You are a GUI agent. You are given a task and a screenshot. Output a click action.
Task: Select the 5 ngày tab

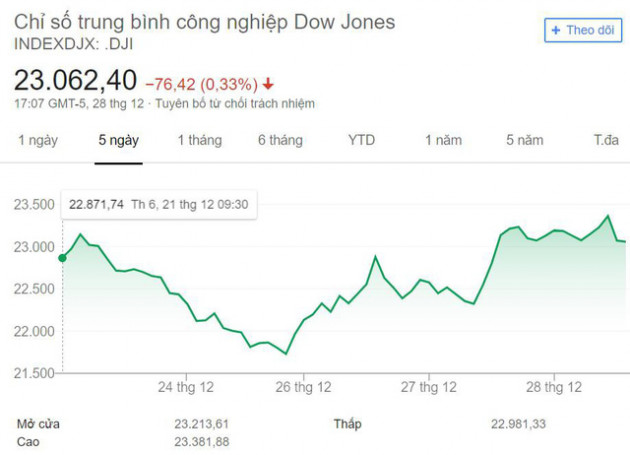click(x=118, y=140)
